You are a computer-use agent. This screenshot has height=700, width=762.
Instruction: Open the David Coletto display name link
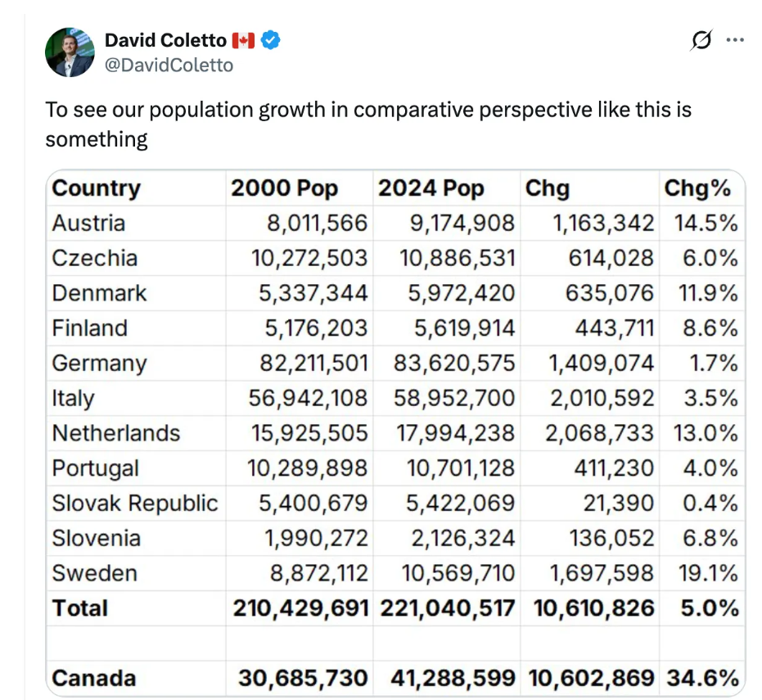pos(166,40)
